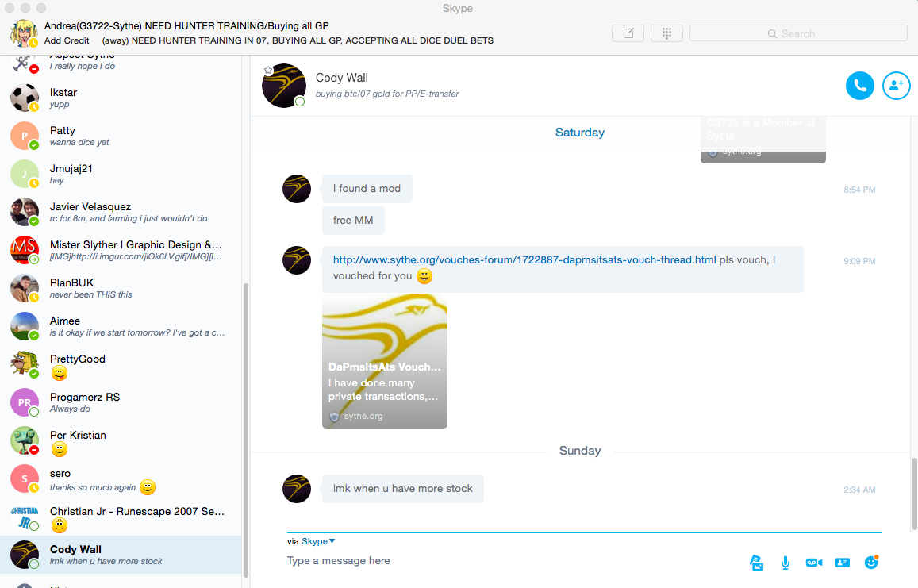Open the Per Kristian chat
Viewport: 918px width, 588px height.
click(121, 440)
